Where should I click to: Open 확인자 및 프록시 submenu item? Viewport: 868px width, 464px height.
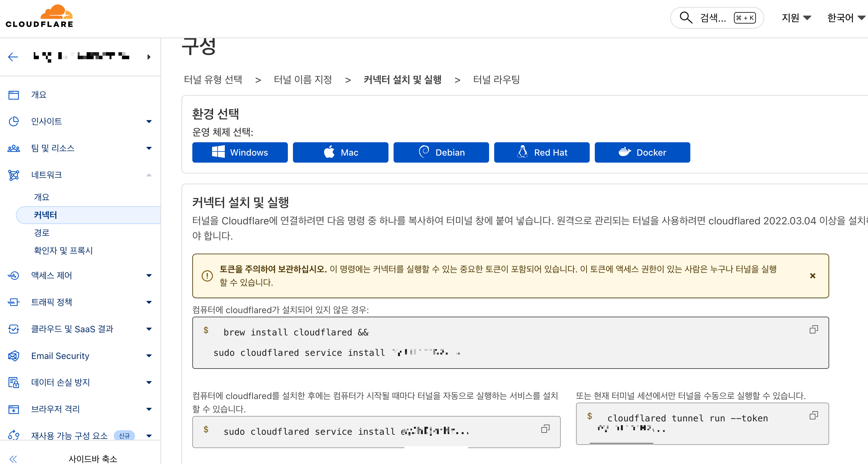click(63, 250)
